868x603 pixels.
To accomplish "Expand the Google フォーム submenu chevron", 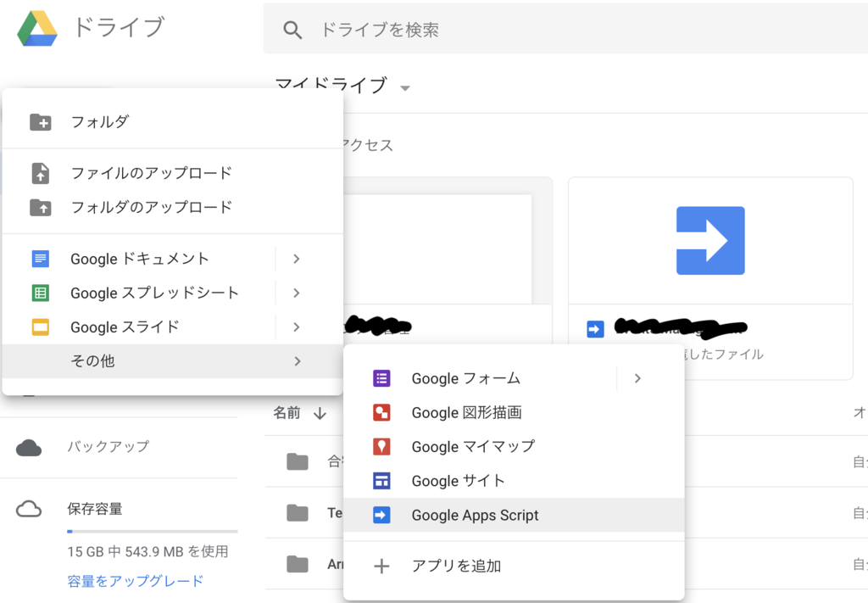I will pyautogui.click(x=637, y=378).
